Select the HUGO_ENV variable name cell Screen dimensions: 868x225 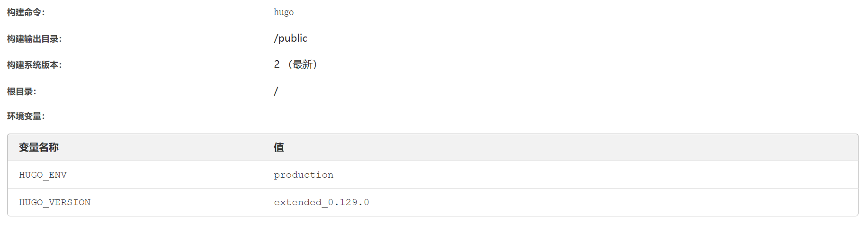click(43, 175)
